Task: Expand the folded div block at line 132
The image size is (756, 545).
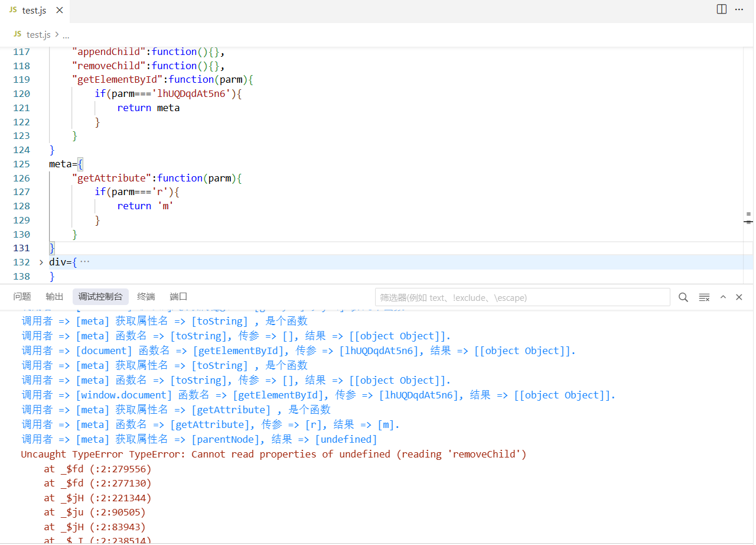Action: [41, 262]
